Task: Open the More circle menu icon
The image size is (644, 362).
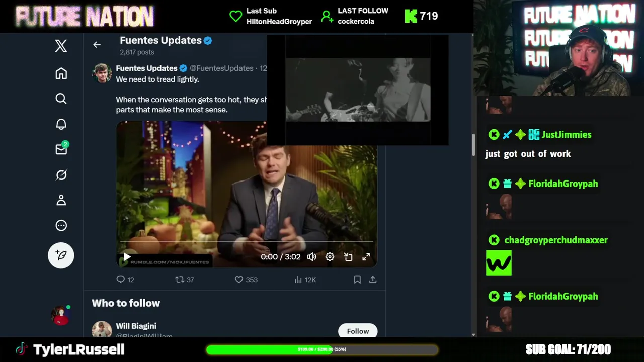Action: tap(61, 225)
